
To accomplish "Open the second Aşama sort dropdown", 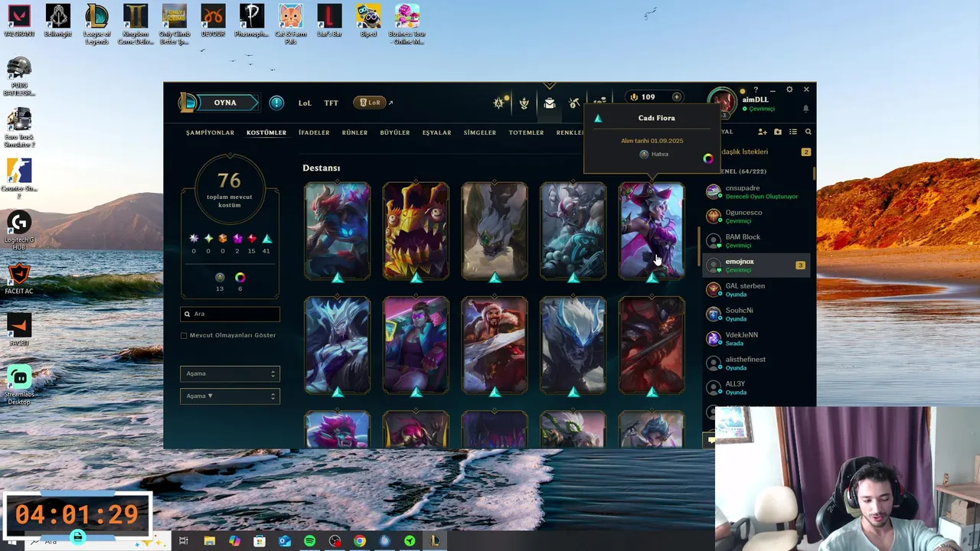I will coord(230,396).
